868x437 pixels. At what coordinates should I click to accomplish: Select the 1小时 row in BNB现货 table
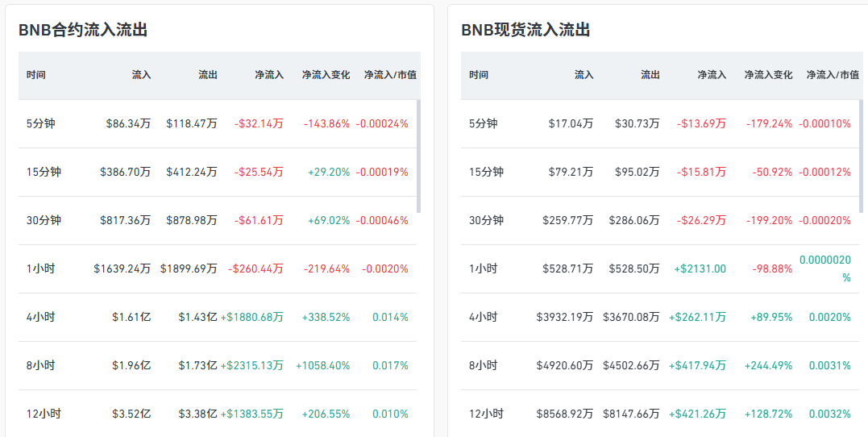[x=662, y=268]
